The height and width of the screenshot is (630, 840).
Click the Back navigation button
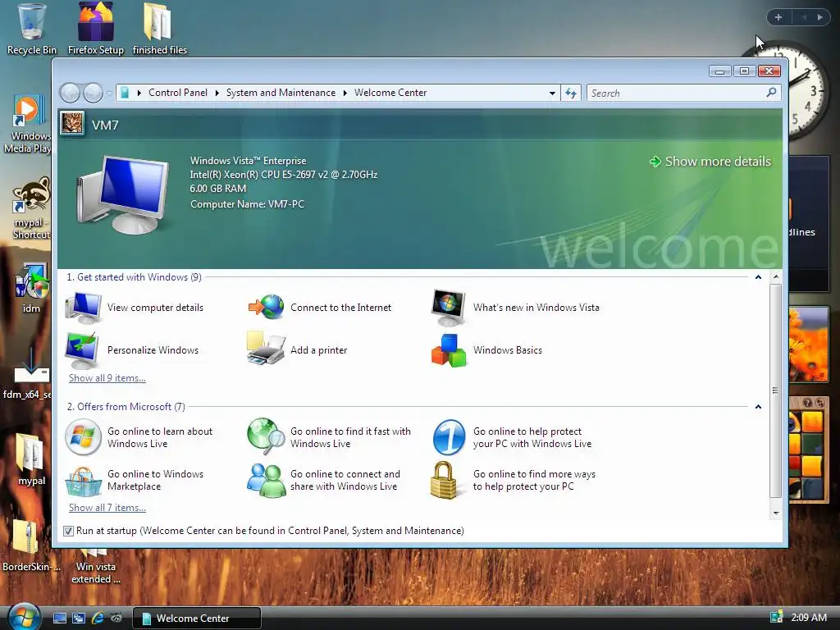click(71, 94)
